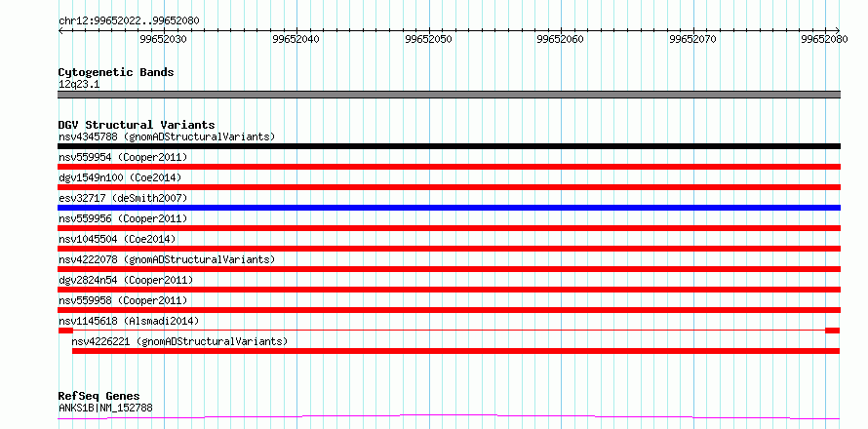Click the magenta ANKS1B gene track line

coord(449,416)
